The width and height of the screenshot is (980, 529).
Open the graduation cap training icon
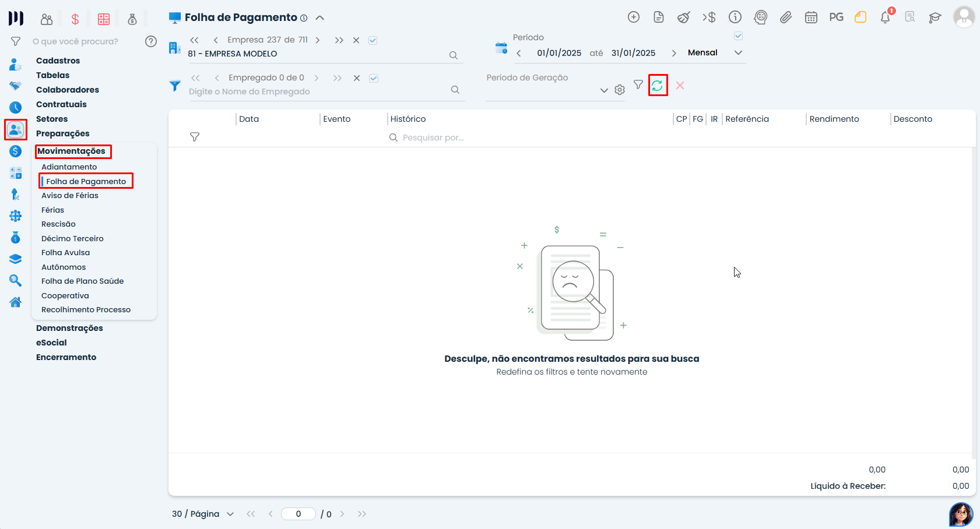[x=935, y=17]
